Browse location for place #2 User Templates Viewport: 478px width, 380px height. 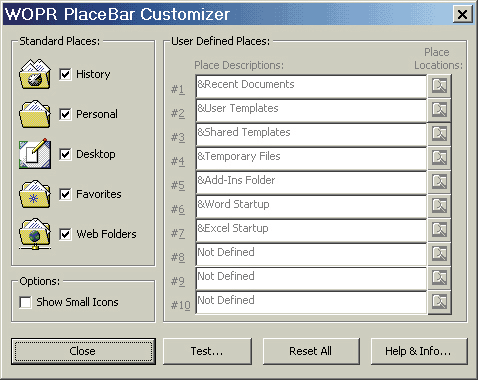pyautogui.click(x=439, y=110)
